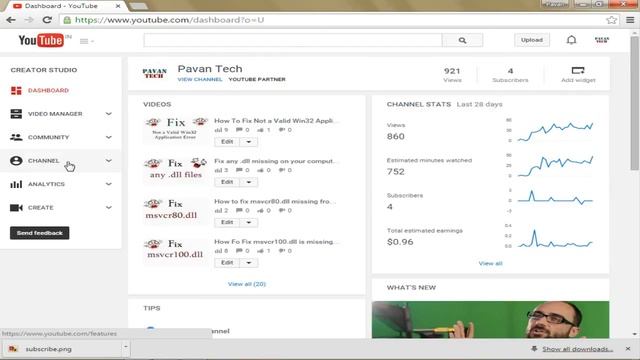Open the 'How to fix msvcr80.dll missing' video title
640x360 pixels.
[x=275, y=202]
